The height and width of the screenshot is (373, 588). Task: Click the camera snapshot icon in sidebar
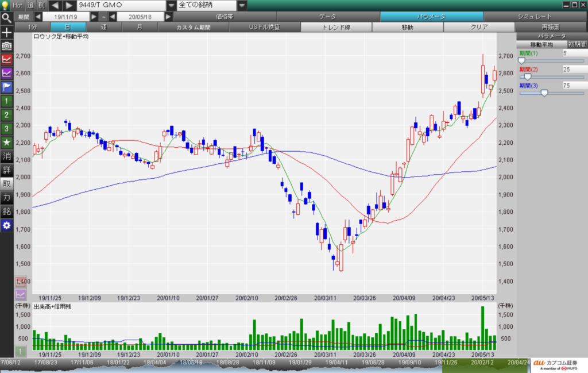(x=6, y=45)
